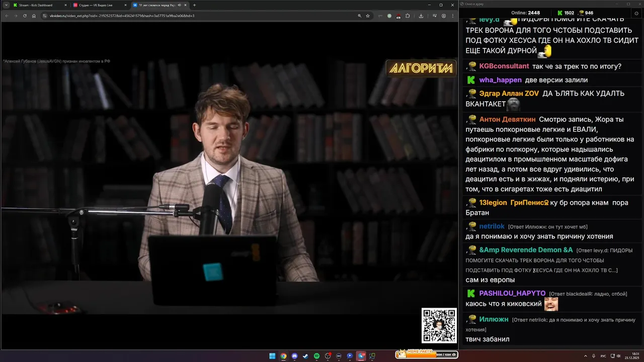Click the Online: 2448 counter
This screenshot has height=362, width=644.
pos(525,13)
